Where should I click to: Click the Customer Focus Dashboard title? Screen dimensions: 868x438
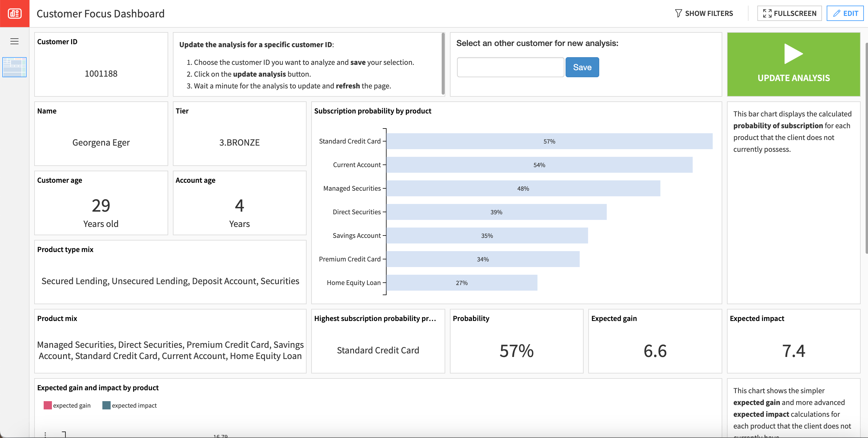[100, 14]
